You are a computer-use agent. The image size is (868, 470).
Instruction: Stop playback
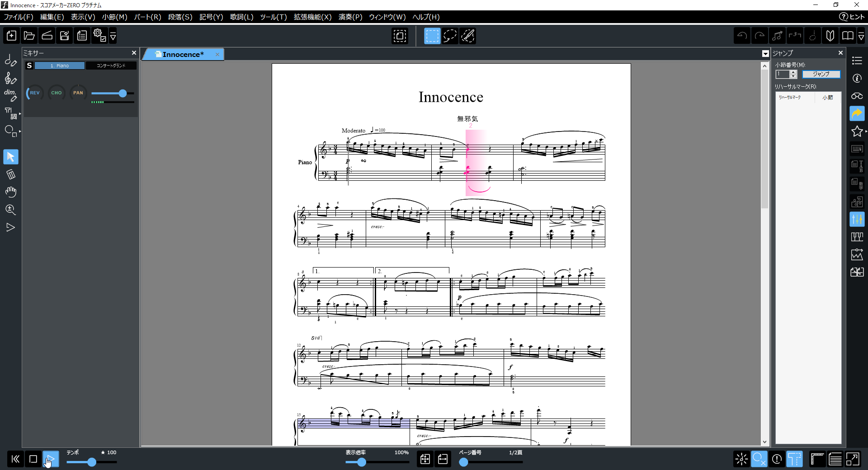point(33,459)
